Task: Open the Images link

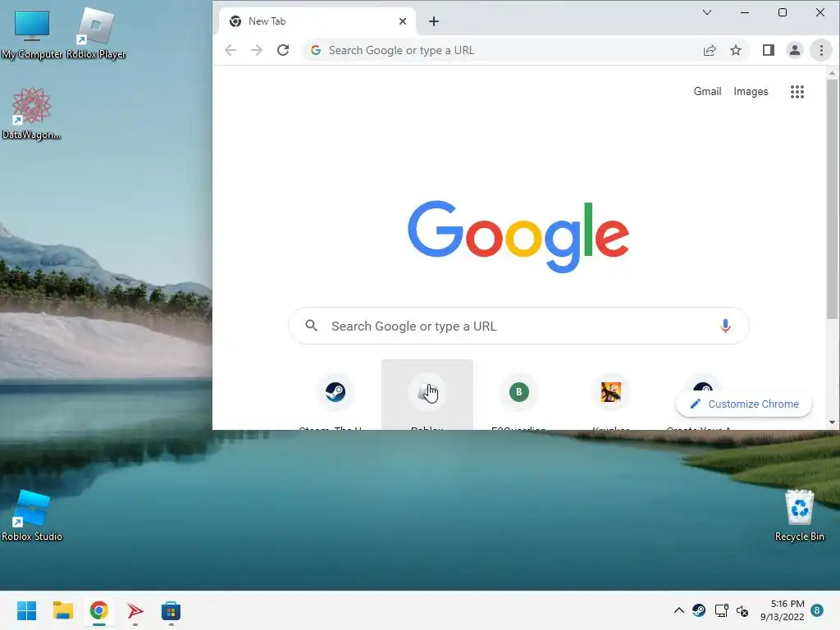Action: click(751, 92)
